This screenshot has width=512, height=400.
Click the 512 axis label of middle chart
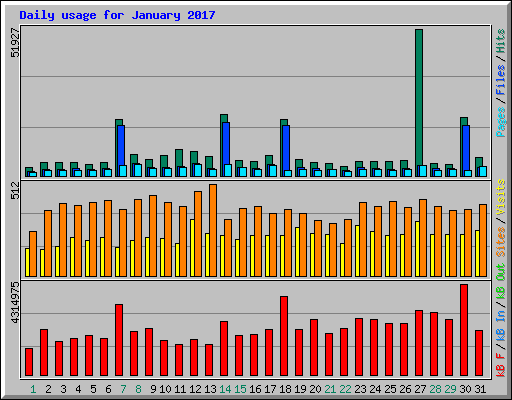click(x=15, y=190)
